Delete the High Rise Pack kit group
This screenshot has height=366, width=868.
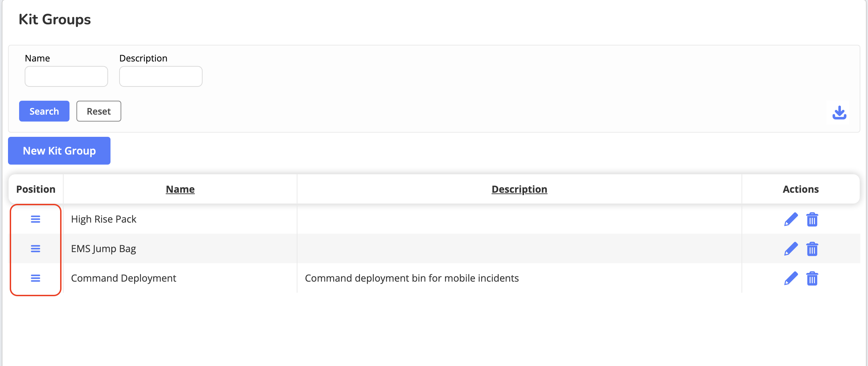[x=812, y=219]
